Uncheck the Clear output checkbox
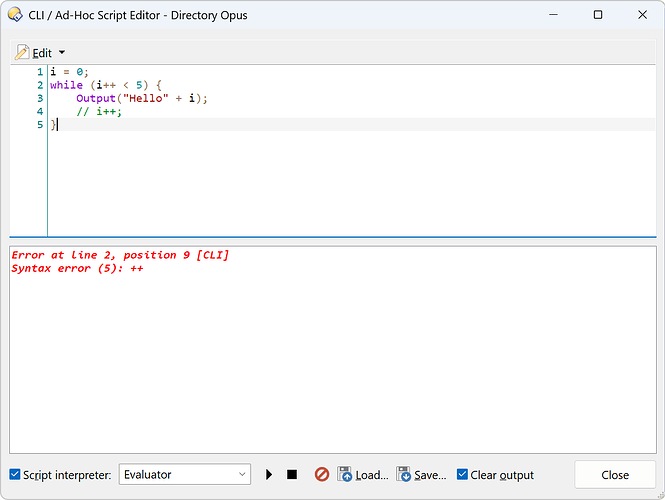 click(x=462, y=475)
